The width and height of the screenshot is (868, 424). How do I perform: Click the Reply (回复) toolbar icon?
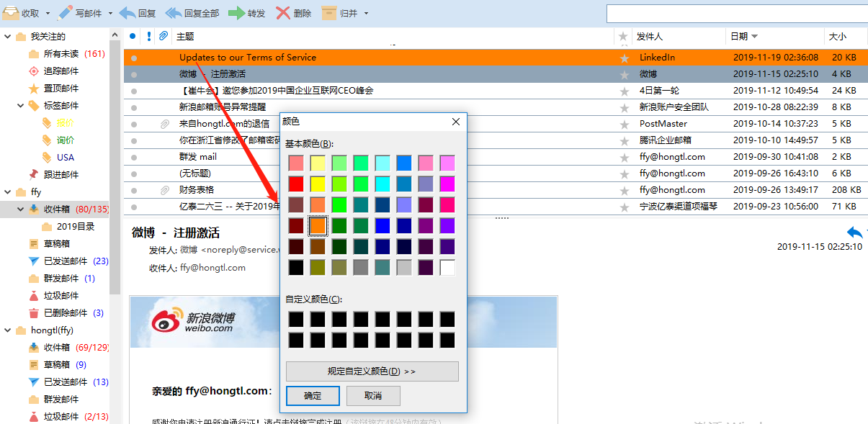click(127, 13)
